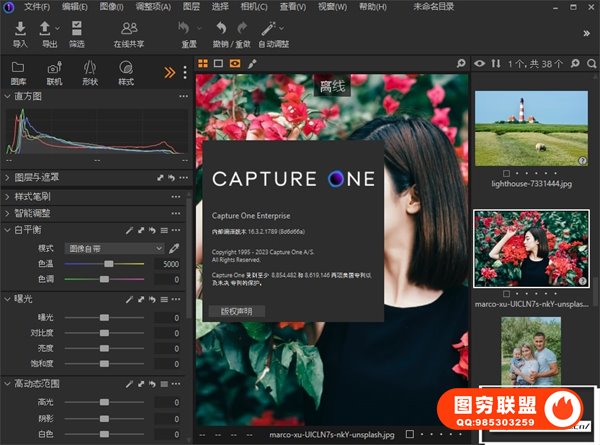Click the 色温 slider handle
Image resolution: width=600 pixels, height=445 pixels.
tap(108, 263)
